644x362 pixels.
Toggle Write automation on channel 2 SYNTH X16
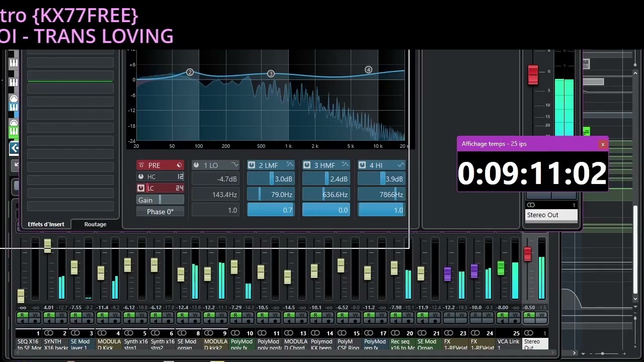[61, 315]
